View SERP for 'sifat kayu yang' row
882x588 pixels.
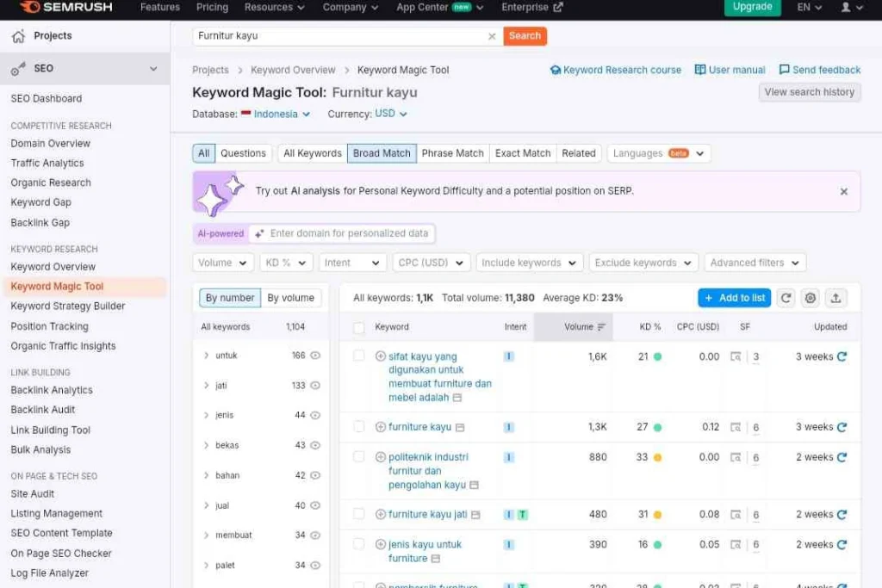coord(736,356)
